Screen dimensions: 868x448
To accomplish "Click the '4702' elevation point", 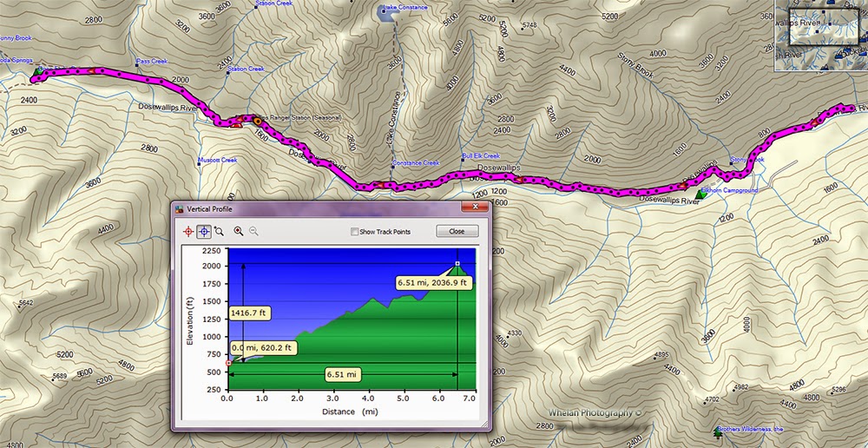I will 711,399.
